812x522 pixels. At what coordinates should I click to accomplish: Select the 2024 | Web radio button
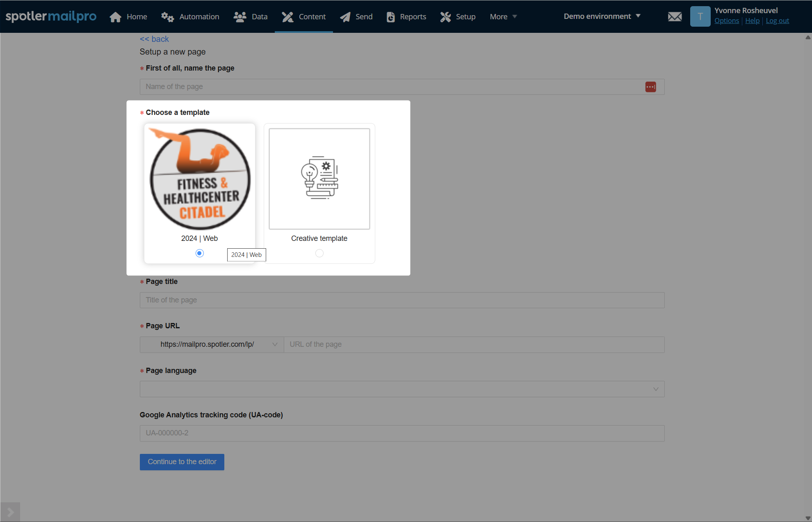[x=200, y=253]
